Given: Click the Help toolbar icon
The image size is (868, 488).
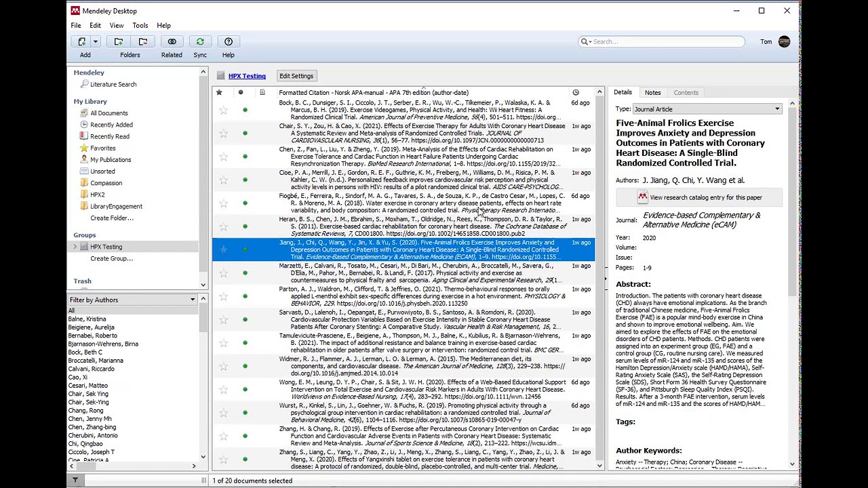Looking at the screenshot, I should 229,41.
